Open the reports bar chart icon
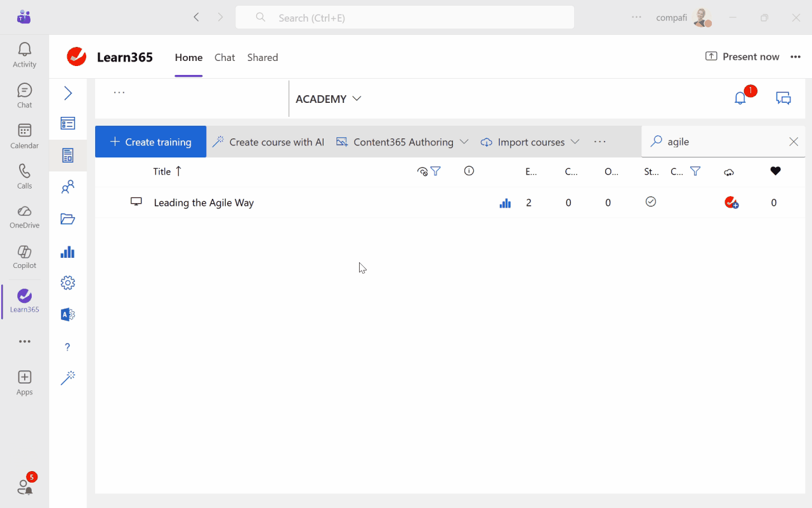812x508 pixels. tap(68, 251)
